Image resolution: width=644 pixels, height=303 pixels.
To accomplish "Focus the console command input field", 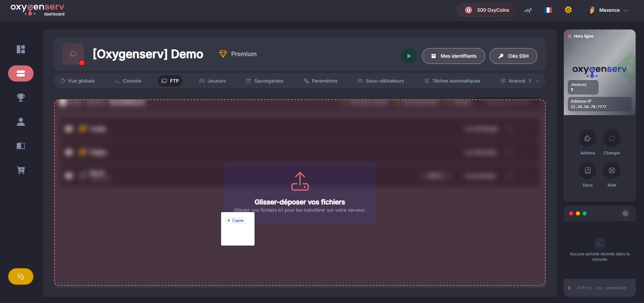I will tap(601, 288).
